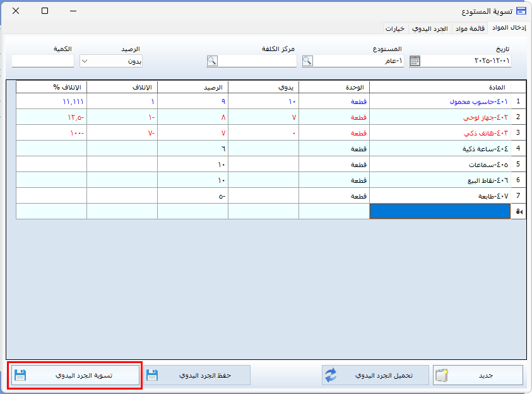532x394 pixels.
Task: Click into the الكمية quantity field
Action: click(x=43, y=61)
